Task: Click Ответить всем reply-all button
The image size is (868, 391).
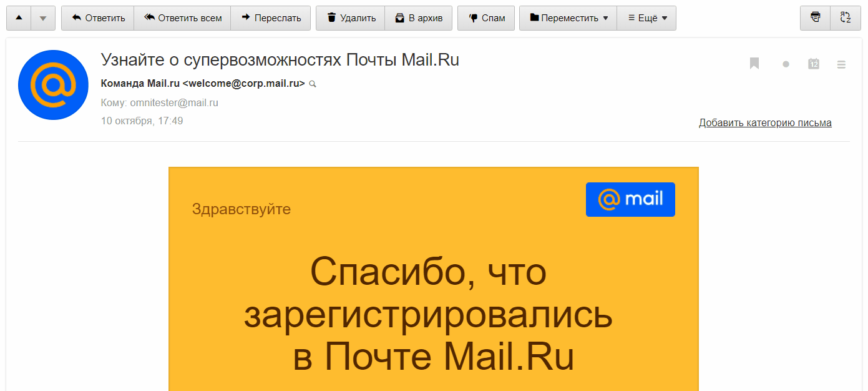Action: [x=182, y=18]
